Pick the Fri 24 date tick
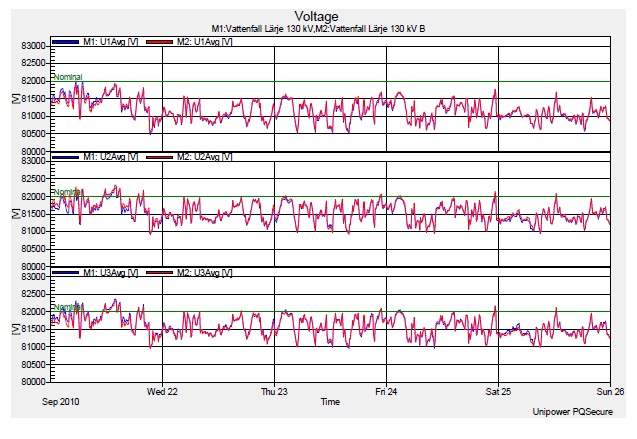 point(386,391)
